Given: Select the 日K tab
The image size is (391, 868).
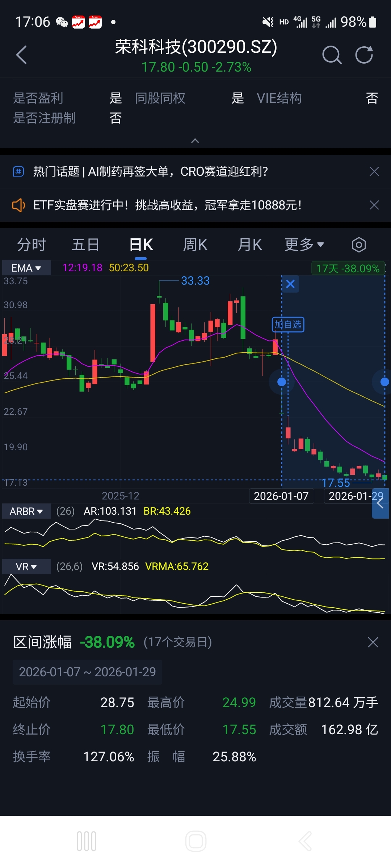Looking at the screenshot, I should (x=141, y=245).
